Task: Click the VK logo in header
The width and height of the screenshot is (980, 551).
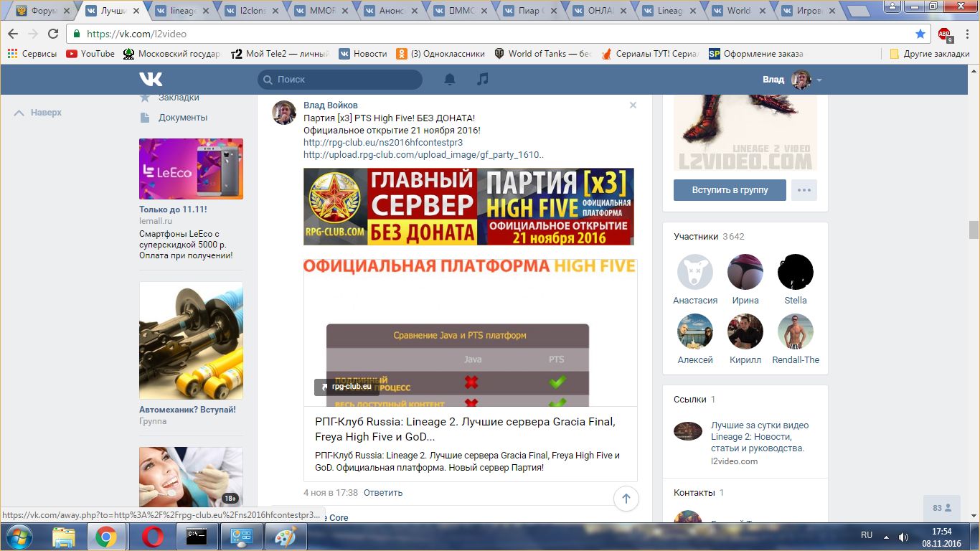Action: pyautogui.click(x=151, y=79)
